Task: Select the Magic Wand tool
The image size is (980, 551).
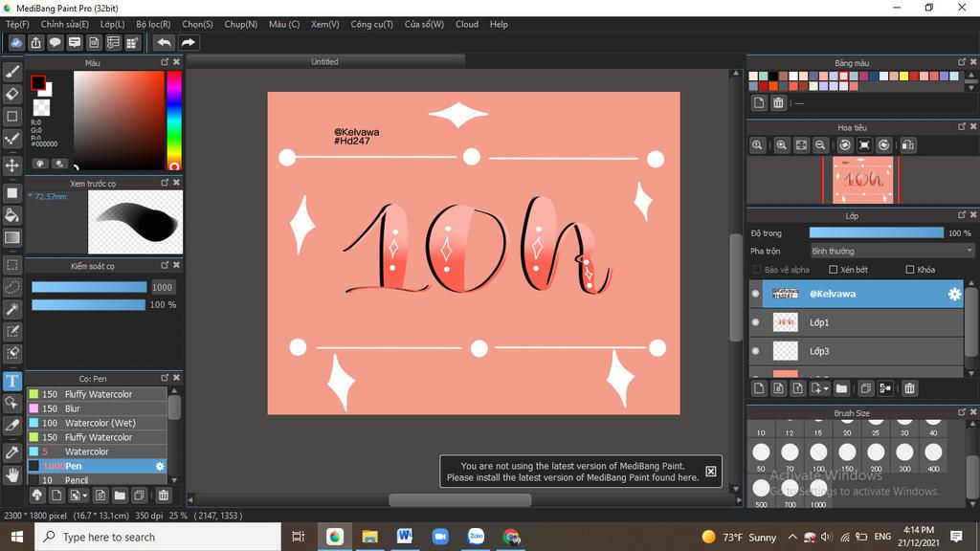Action: coord(11,309)
